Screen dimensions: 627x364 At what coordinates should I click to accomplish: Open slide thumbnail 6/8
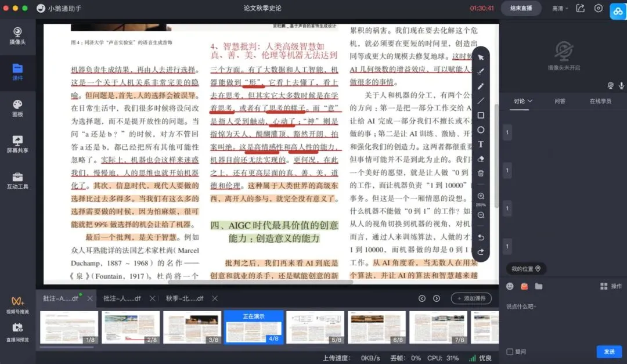click(377, 327)
